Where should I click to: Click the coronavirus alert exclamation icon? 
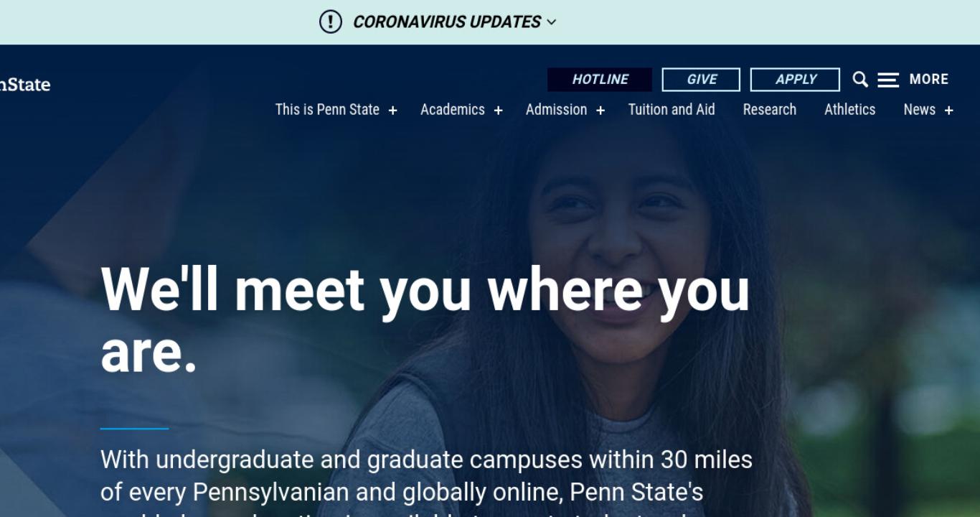pos(331,22)
